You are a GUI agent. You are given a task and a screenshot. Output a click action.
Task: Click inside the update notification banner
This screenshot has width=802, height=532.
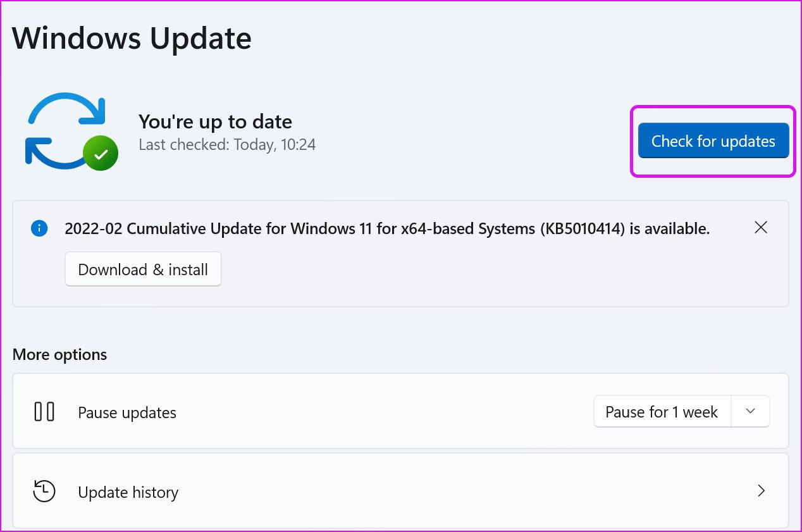(x=401, y=253)
